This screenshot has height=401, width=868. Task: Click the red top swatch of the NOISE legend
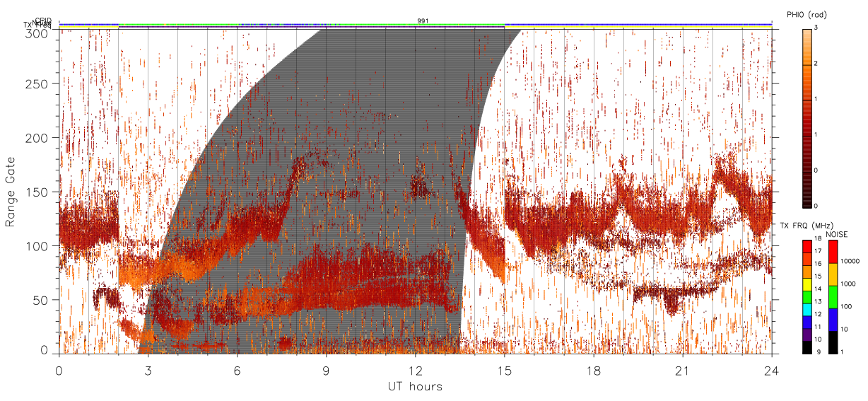pyautogui.click(x=833, y=252)
